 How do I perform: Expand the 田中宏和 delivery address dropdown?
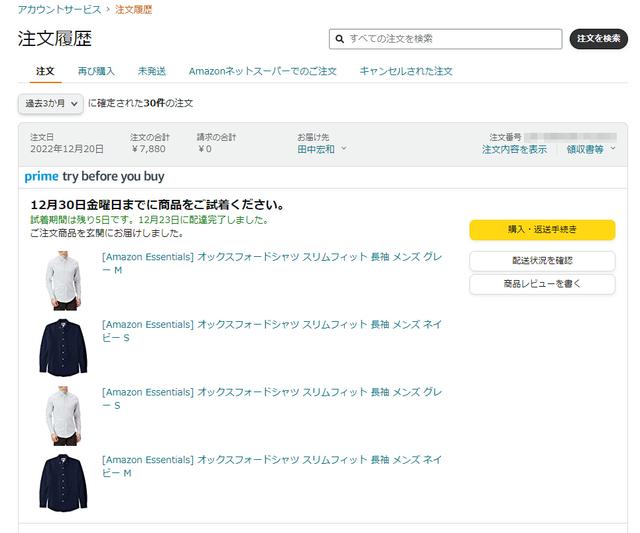[x=322, y=149]
